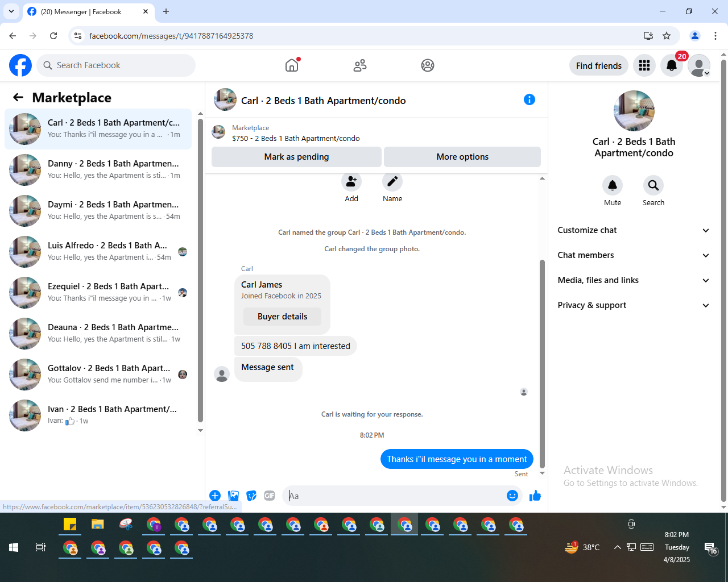Screen dimensions: 728x582
Task: Click the Find friends button
Action: click(x=599, y=65)
